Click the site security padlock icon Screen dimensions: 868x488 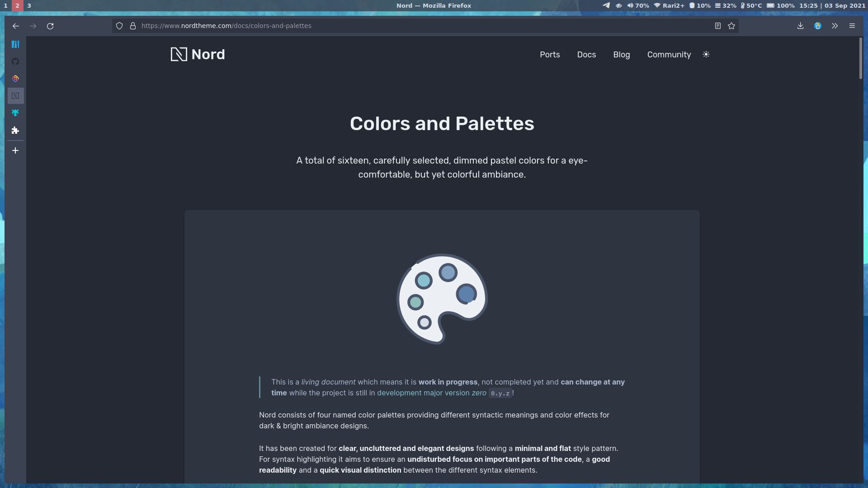(x=132, y=26)
